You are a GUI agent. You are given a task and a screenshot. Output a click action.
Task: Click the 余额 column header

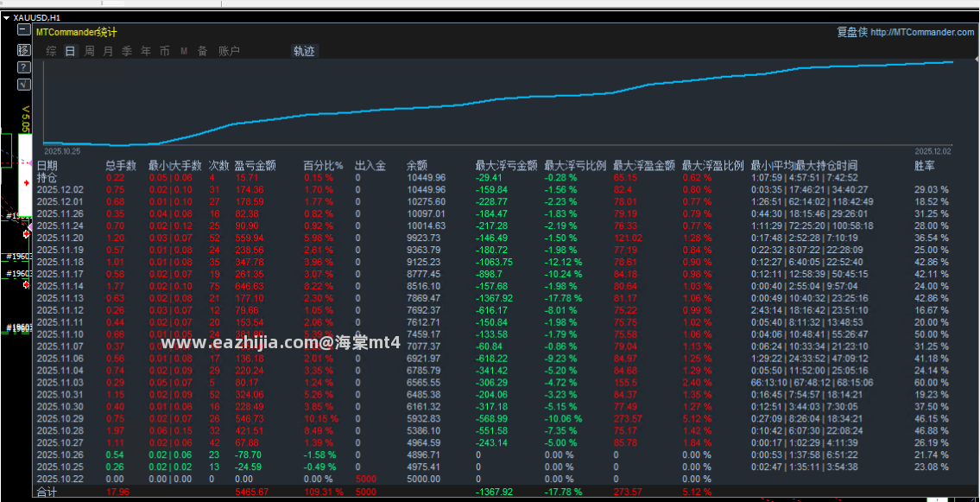tap(416, 166)
